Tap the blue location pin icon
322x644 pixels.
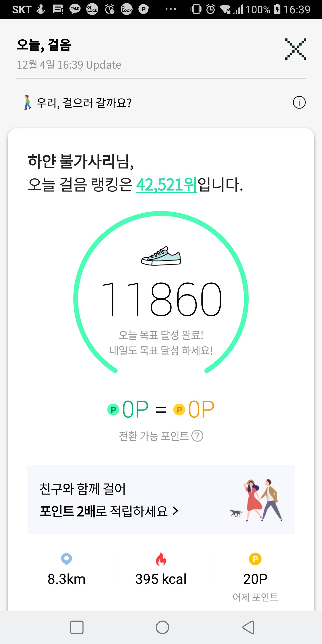[66, 559]
